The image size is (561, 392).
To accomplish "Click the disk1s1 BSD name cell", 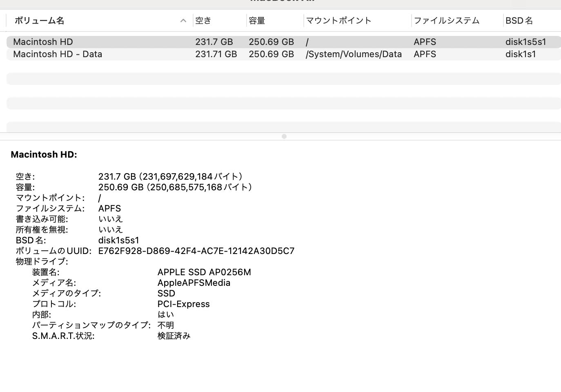I will click(521, 54).
